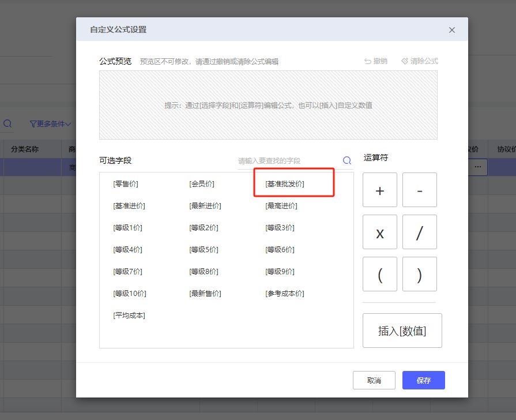Close the 自定义公式设置 dialog
Viewport: 516px width, 420px height.
click(452, 30)
